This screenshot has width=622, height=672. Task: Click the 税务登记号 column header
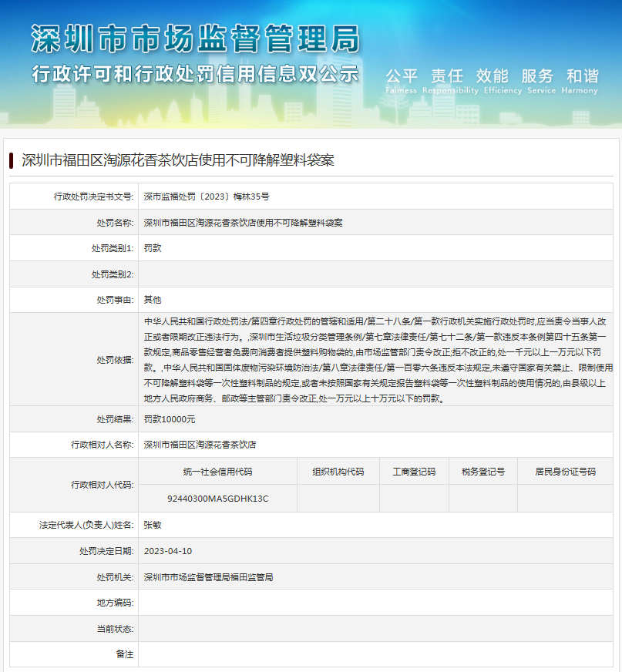[483, 472]
